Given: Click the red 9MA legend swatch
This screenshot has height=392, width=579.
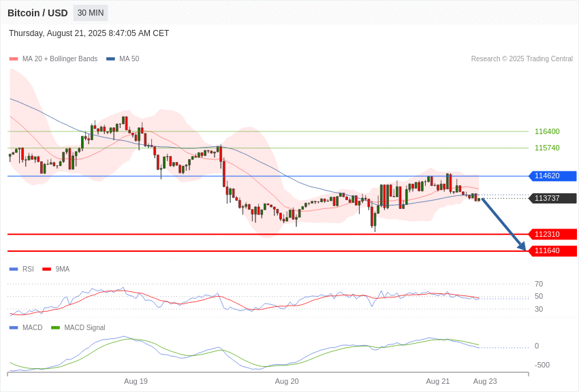Looking at the screenshot, I should tap(46, 269).
